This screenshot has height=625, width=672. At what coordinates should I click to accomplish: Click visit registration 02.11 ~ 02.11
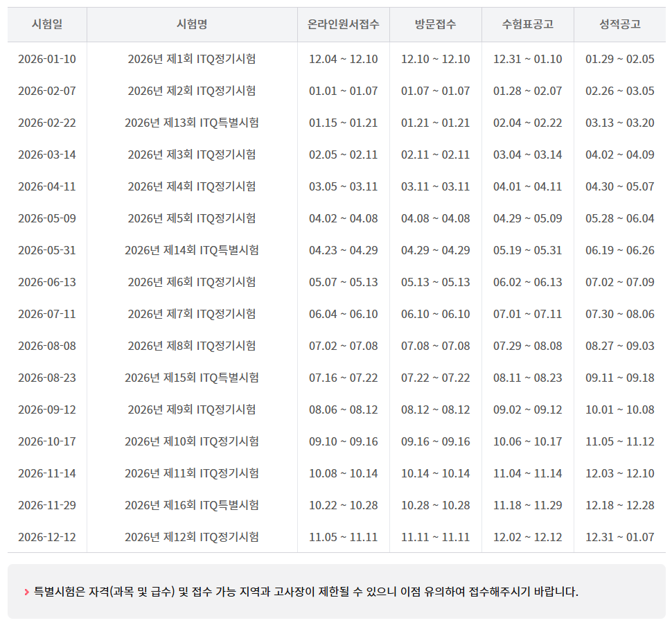click(436, 155)
